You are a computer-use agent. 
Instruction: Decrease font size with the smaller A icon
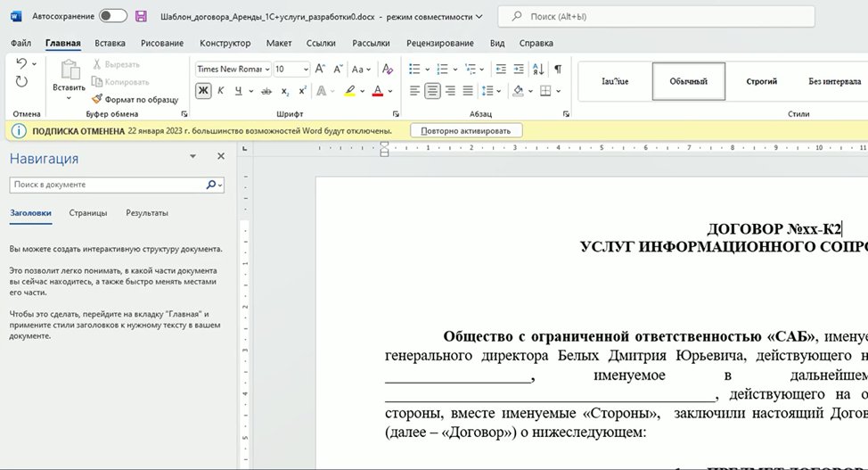[338, 69]
